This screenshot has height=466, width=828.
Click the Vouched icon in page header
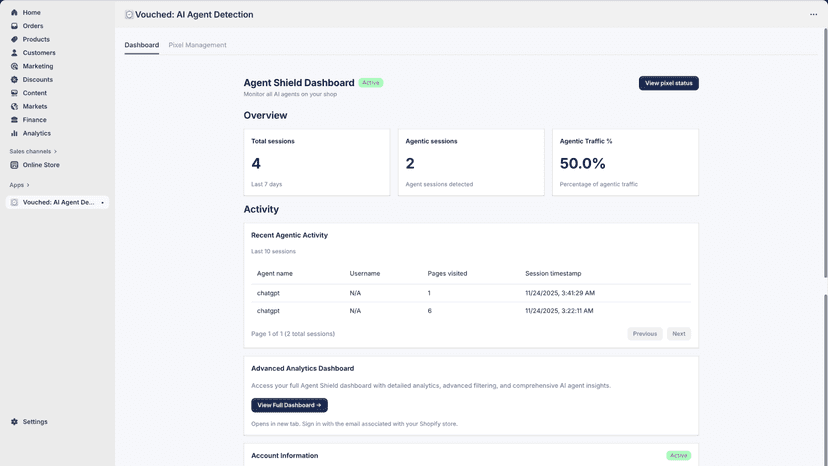click(129, 15)
